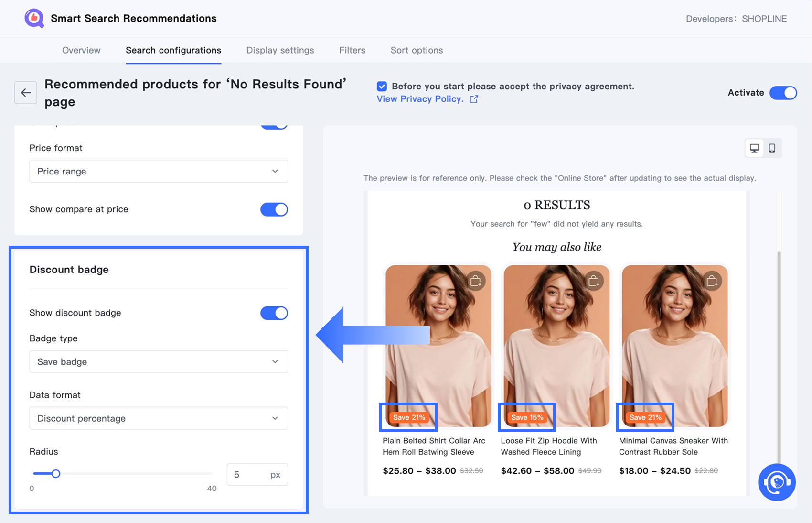Viewport: 812px width, 523px height.
Task: Click the Smart Search Recommendations logo
Action: coord(34,18)
